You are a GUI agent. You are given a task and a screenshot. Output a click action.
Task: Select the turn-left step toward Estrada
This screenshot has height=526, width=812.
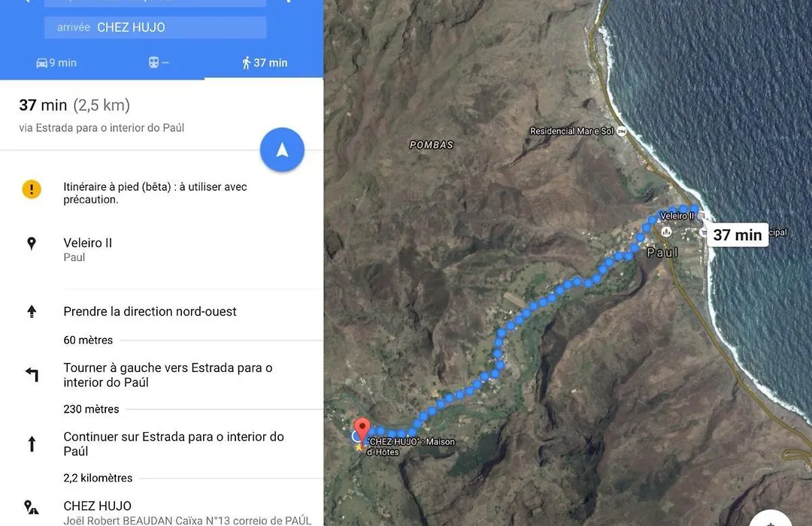tap(168, 375)
